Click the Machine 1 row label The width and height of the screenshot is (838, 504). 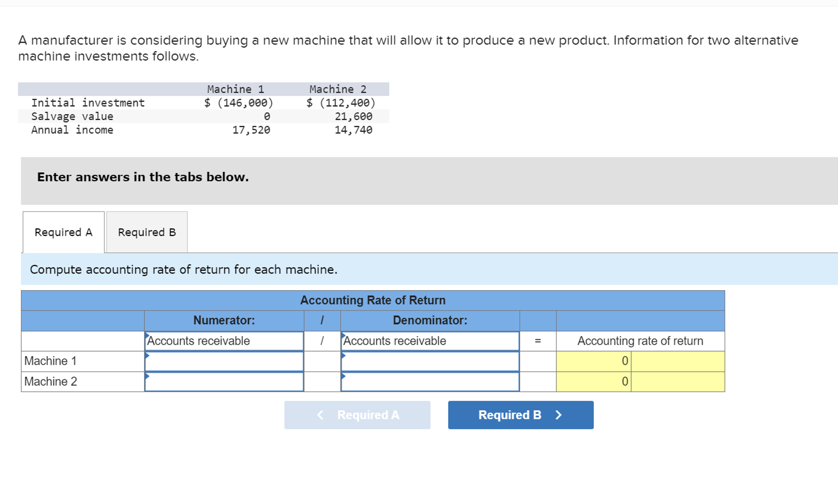tap(51, 361)
